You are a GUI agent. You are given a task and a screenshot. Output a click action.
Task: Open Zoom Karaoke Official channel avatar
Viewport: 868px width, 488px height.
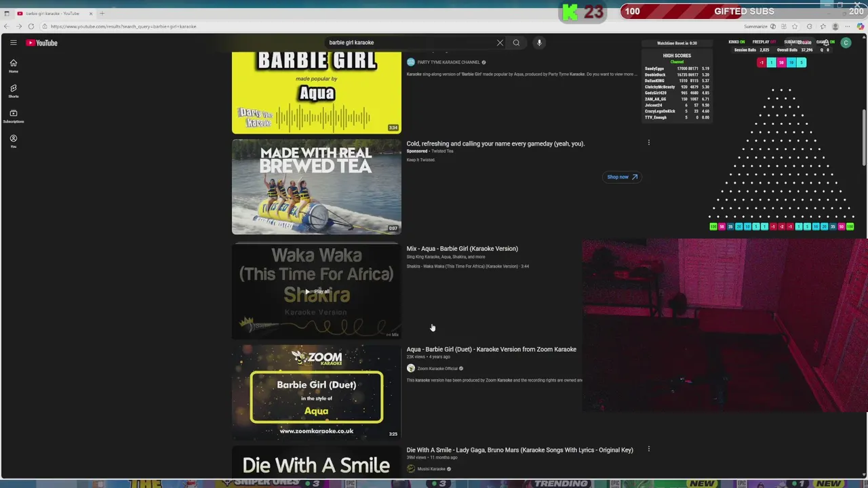click(x=410, y=369)
